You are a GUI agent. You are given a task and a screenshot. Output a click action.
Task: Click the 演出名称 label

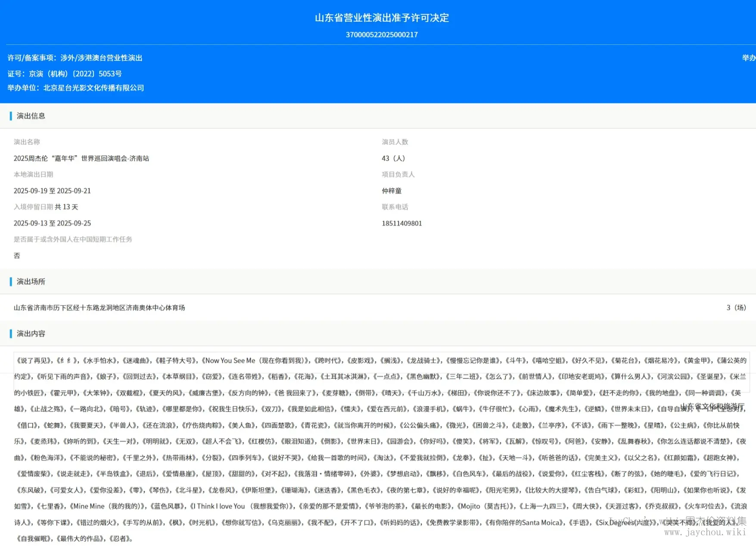[27, 142]
